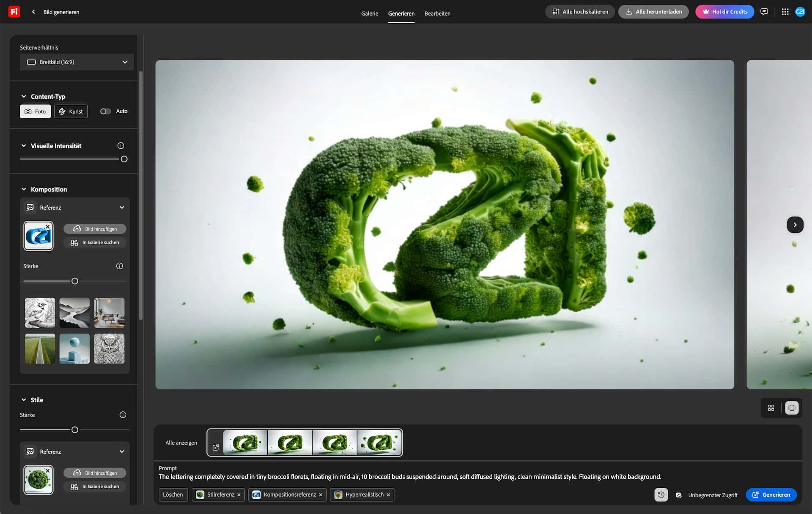The height and width of the screenshot is (514, 812).
Task: Remove the composition reference image thumbnail
Action: coord(48,227)
